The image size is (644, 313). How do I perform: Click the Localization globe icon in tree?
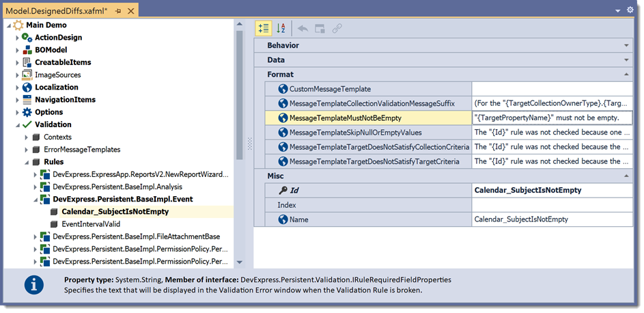click(27, 87)
